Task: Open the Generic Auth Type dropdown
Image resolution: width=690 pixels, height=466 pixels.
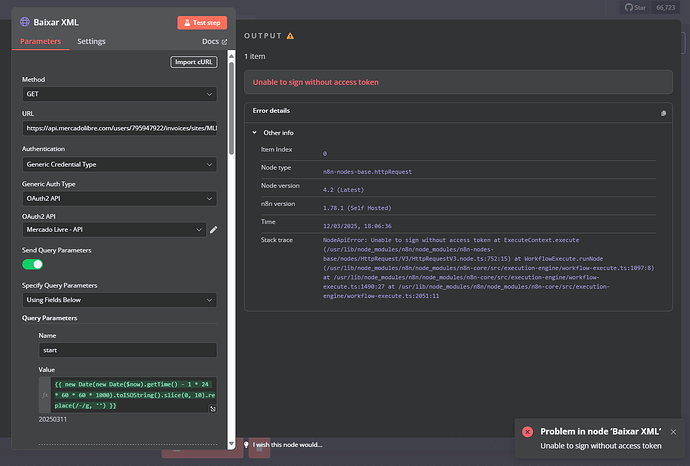Action: pos(119,198)
